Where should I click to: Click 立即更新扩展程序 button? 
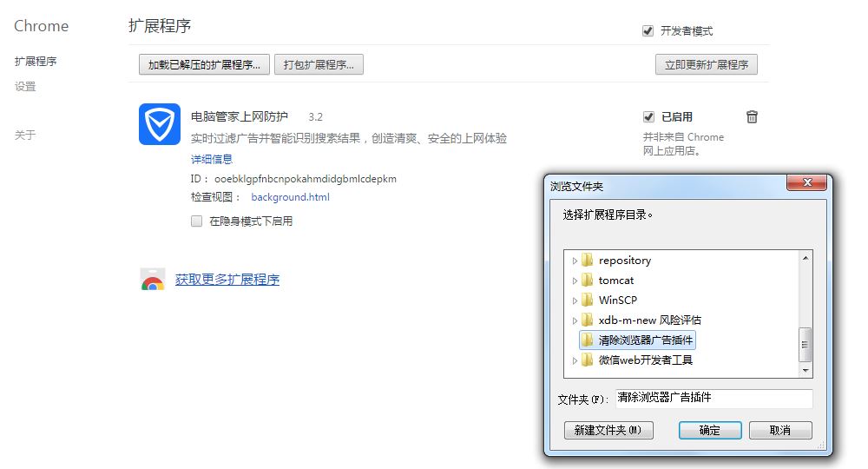point(707,65)
